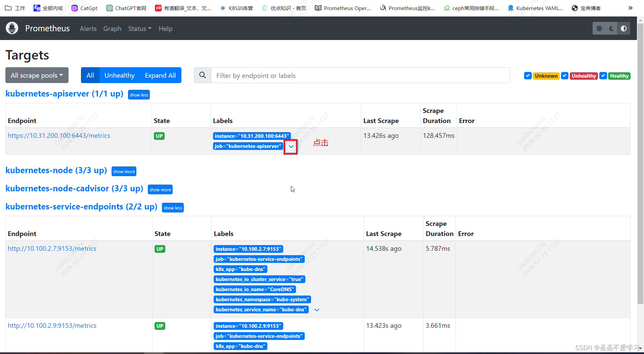The image size is (644, 354).
Task: Open the ceph常用排错手段 bookmark
Action: coord(471,8)
